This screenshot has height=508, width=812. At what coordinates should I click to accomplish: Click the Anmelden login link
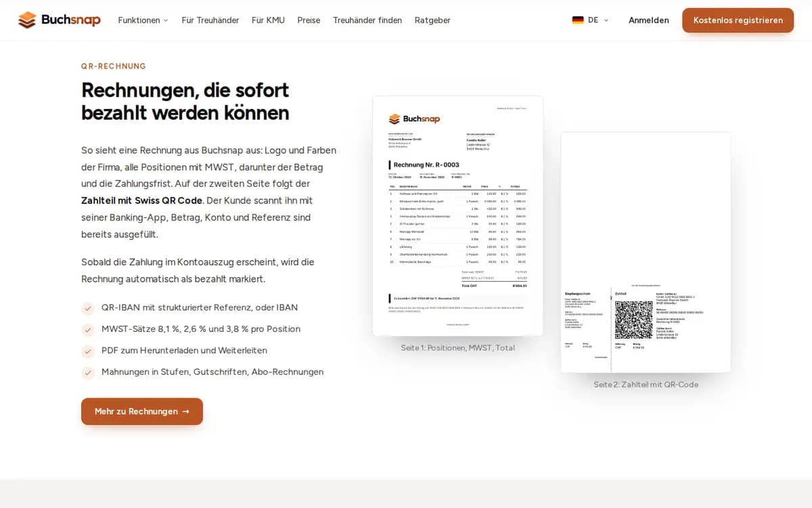click(649, 20)
